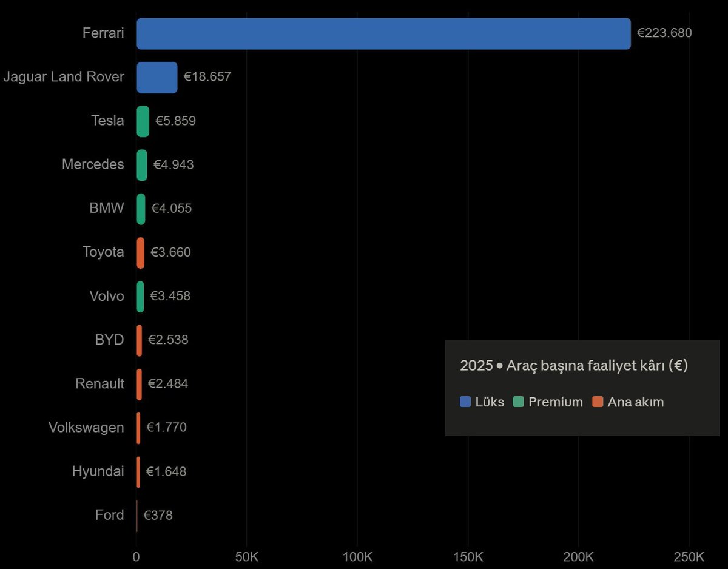Screen dimensions: 728x569
Task: Click the Jaguar Land Rover bar
Action: 157,77
